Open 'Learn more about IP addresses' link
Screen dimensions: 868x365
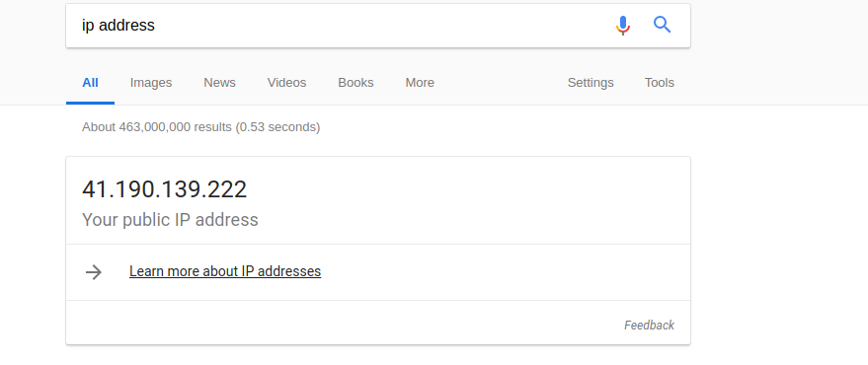(x=225, y=271)
